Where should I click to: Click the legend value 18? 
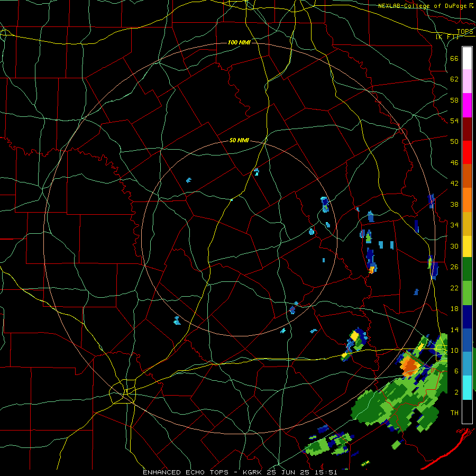(454, 309)
